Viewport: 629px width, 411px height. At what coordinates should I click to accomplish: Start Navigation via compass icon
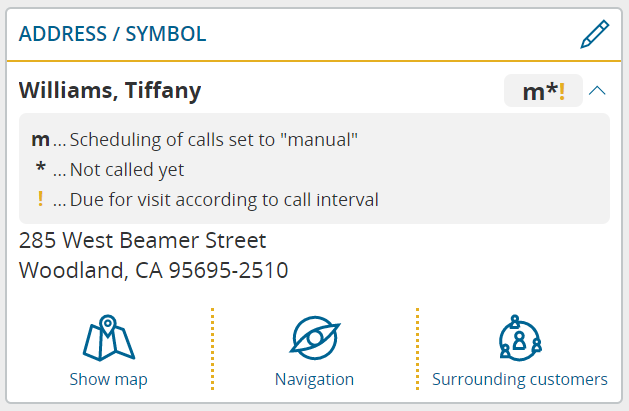tap(315, 338)
